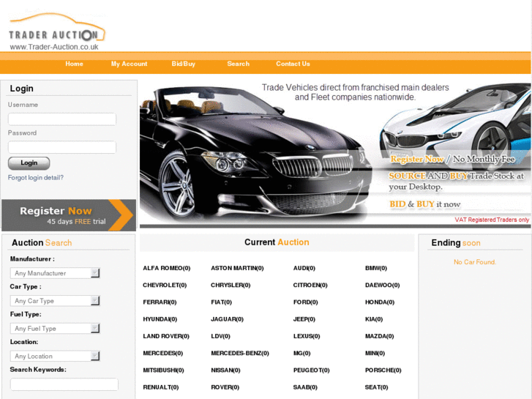Open the HONDA(0) auction link
This screenshot has height=399, width=532.
380,302
